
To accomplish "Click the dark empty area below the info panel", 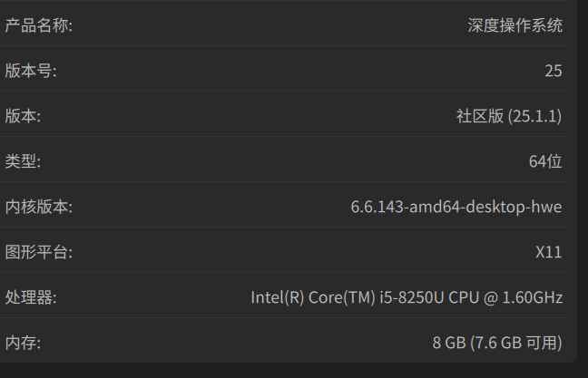I will [294, 371].
